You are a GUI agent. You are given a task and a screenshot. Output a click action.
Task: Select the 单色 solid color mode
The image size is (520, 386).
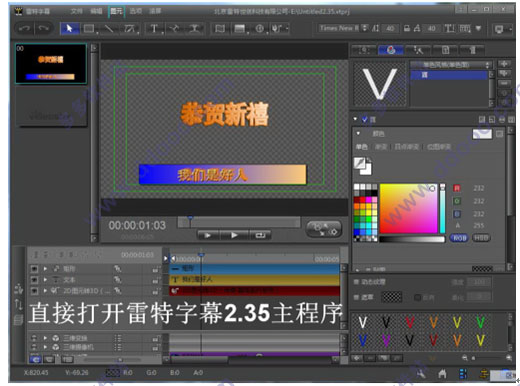[x=361, y=147]
